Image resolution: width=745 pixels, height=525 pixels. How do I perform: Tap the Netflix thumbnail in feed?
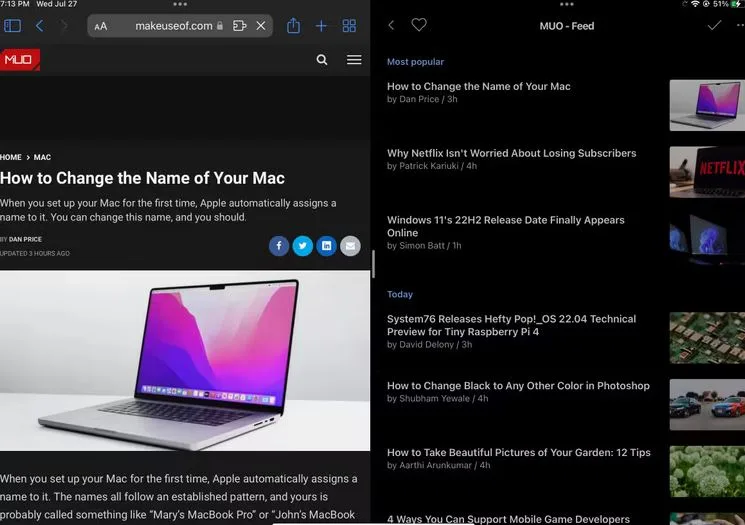tap(707, 172)
